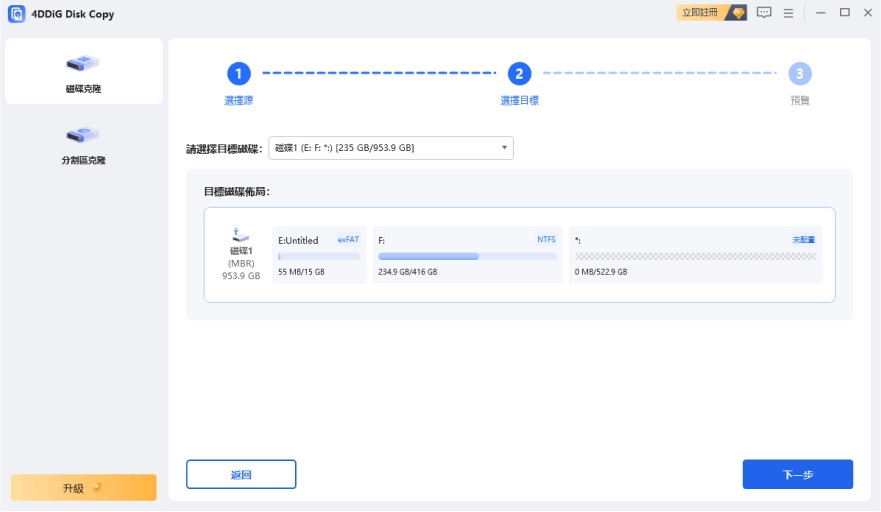
Task: Click the step 2 選擇目標 circle
Action: [519, 73]
